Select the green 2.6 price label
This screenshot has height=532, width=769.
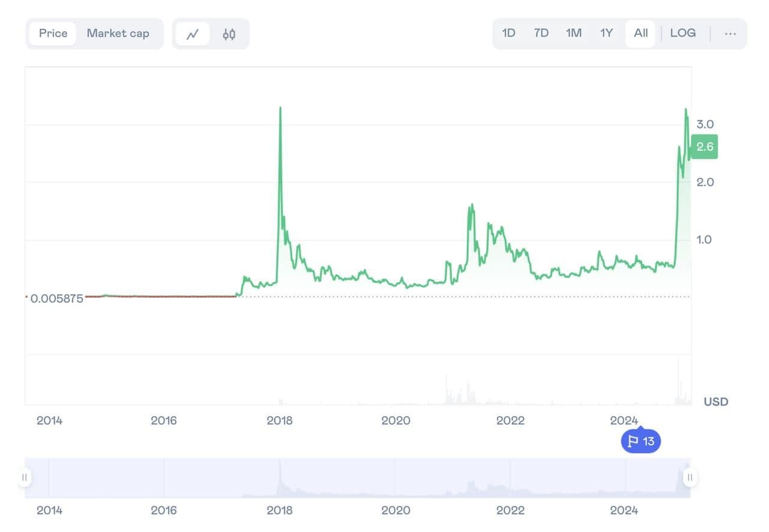point(704,146)
